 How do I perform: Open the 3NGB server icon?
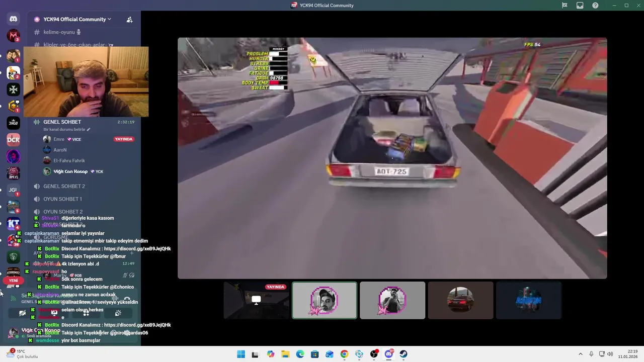[14, 123]
